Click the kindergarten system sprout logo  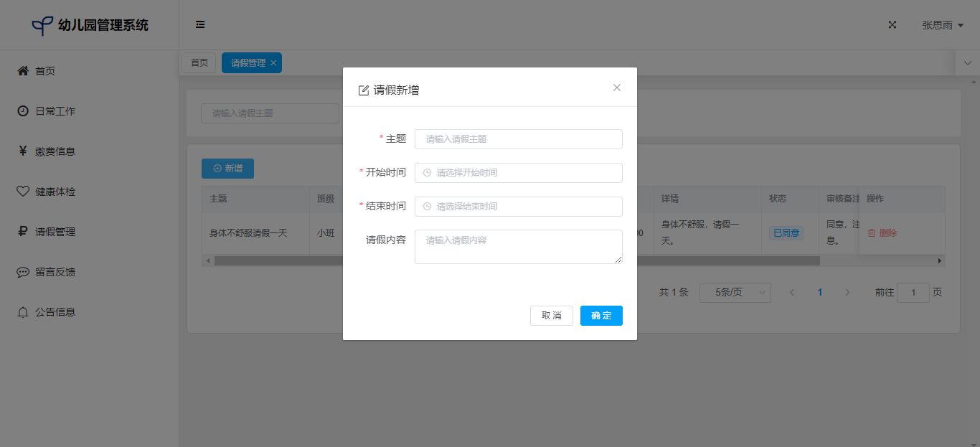click(x=42, y=25)
